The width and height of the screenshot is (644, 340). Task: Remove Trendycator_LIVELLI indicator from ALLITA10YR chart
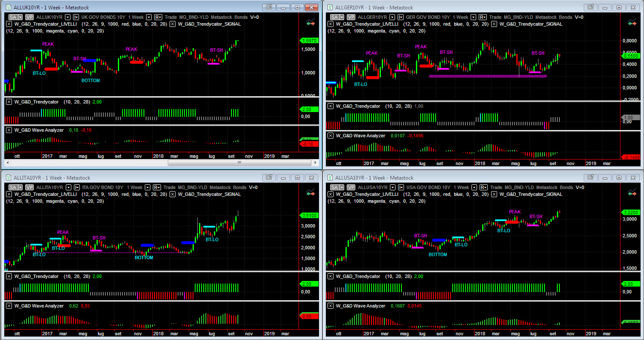(9, 194)
